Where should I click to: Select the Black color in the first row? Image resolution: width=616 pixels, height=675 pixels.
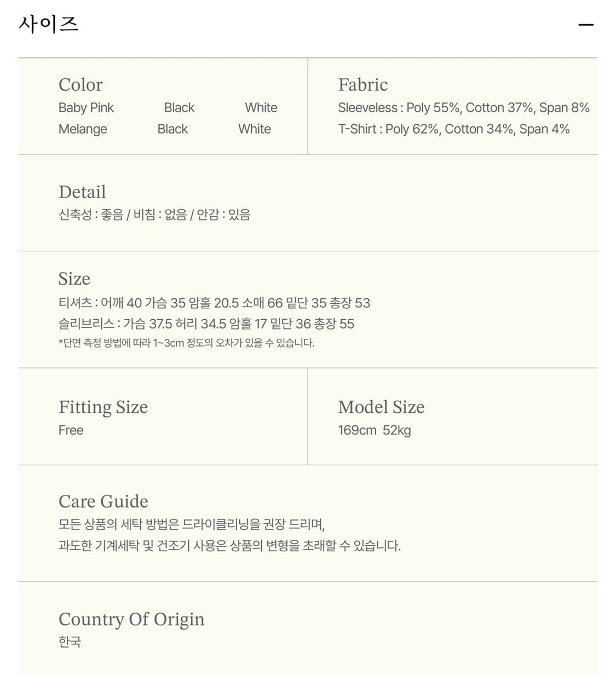point(179,108)
